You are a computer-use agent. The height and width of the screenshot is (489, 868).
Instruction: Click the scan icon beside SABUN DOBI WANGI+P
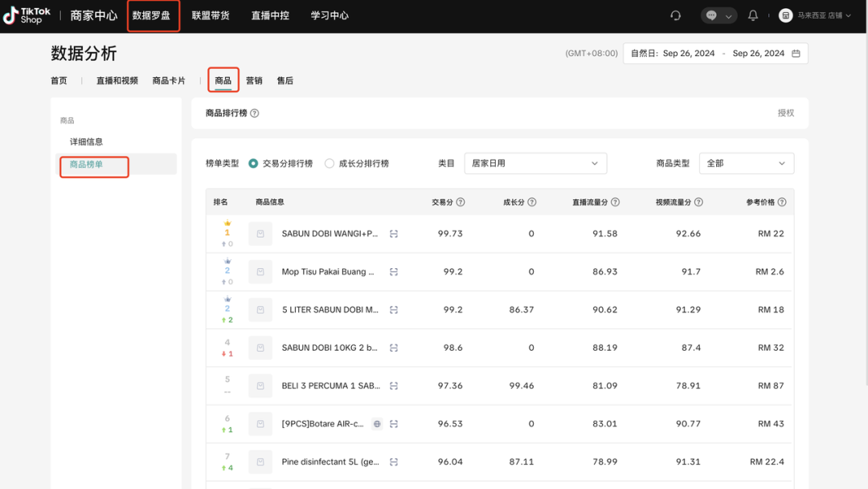(393, 234)
